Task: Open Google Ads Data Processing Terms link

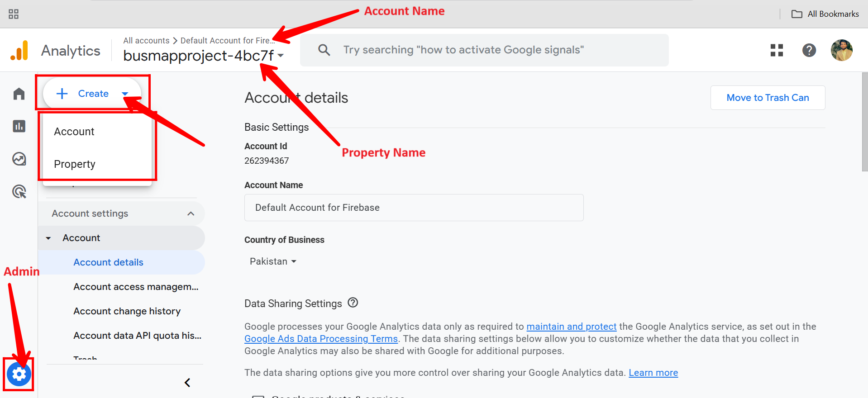Action: coord(321,339)
